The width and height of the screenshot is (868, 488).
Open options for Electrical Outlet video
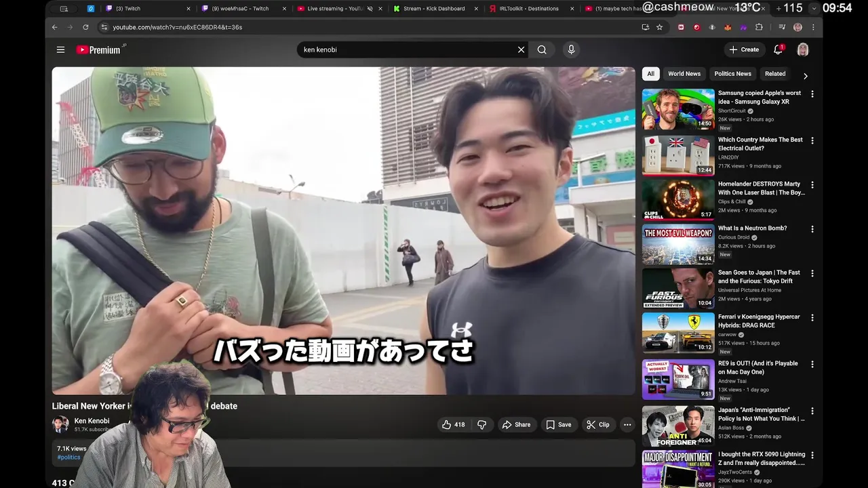[812, 140]
